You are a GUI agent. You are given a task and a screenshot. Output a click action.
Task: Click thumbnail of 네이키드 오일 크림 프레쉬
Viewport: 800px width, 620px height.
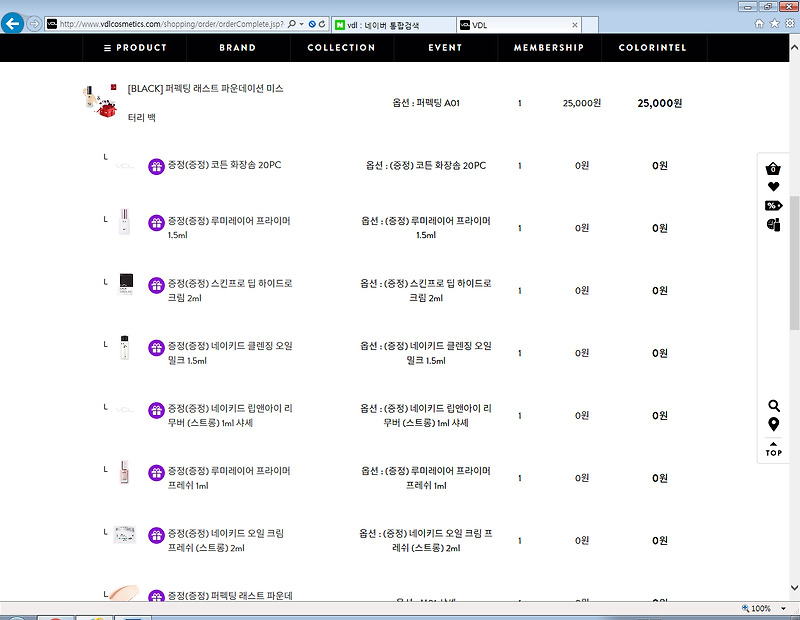click(x=125, y=534)
